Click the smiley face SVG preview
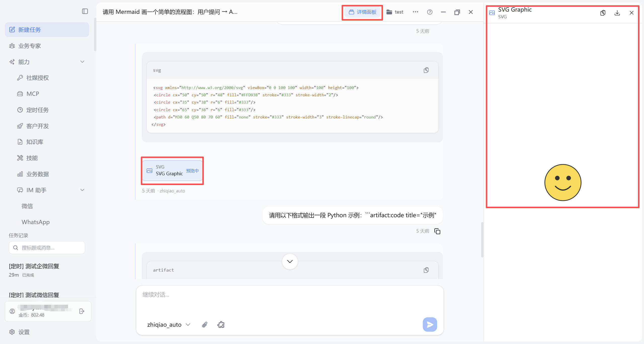This screenshot has height=344, width=644. (563, 183)
